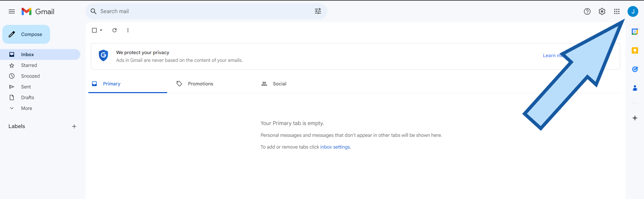This screenshot has height=199, width=644.
Task: Click the Compose button
Action: tap(26, 34)
